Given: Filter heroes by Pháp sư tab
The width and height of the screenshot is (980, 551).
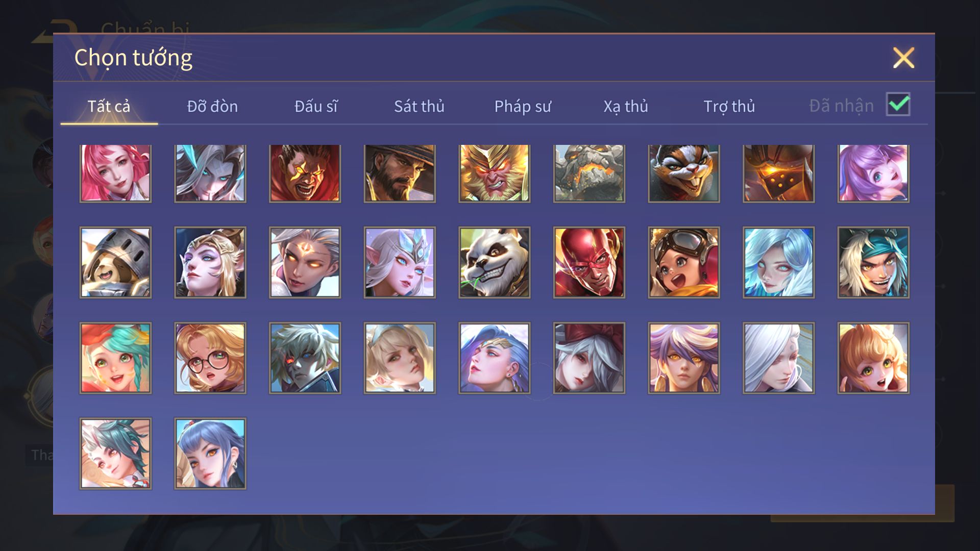Looking at the screenshot, I should pos(523,106).
